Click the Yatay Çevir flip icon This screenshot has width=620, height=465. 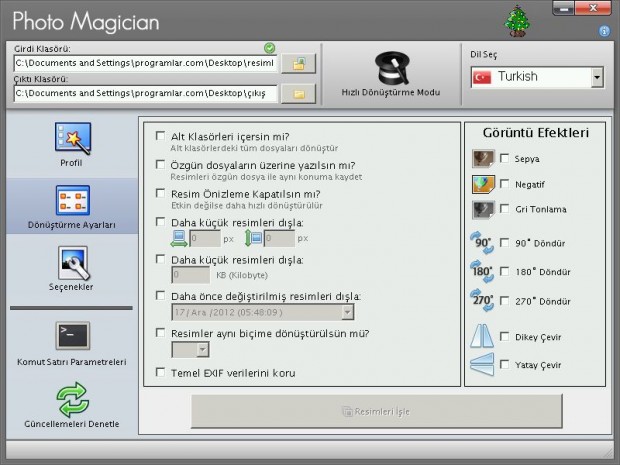[482, 364]
